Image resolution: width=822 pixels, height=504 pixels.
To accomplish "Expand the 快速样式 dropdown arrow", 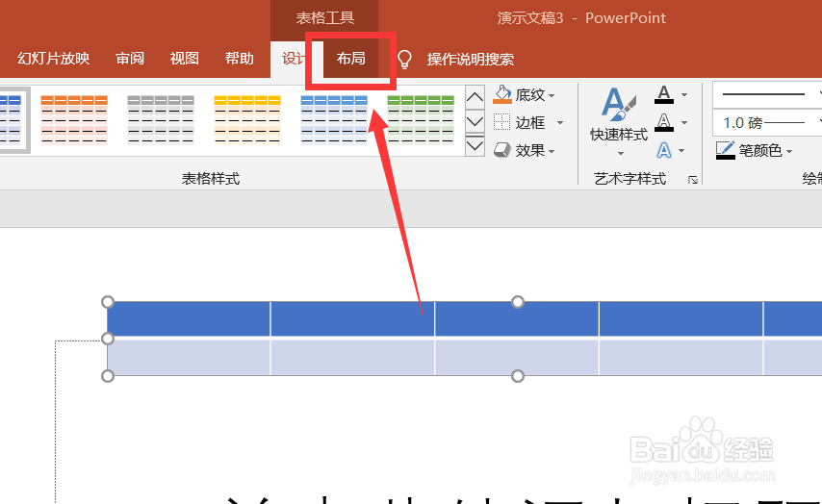I will coord(621,154).
